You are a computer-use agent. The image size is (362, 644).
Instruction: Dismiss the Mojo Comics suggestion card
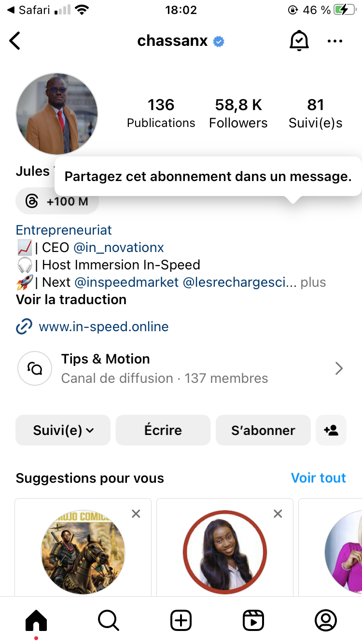click(x=136, y=514)
